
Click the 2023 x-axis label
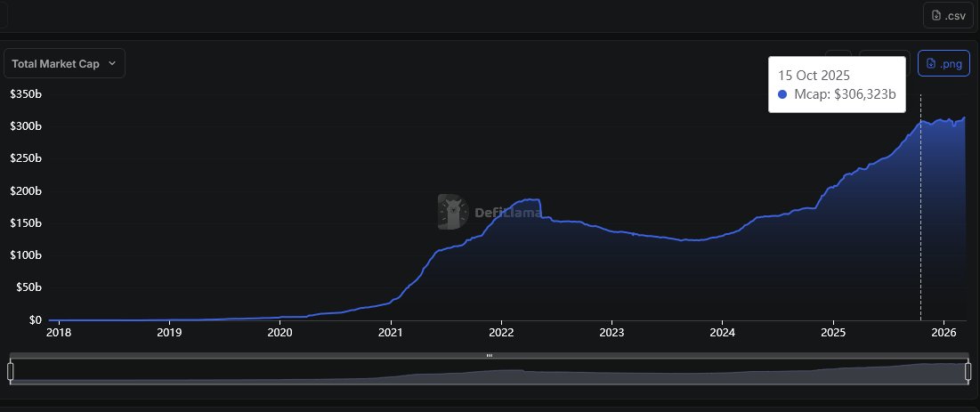click(611, 332)
